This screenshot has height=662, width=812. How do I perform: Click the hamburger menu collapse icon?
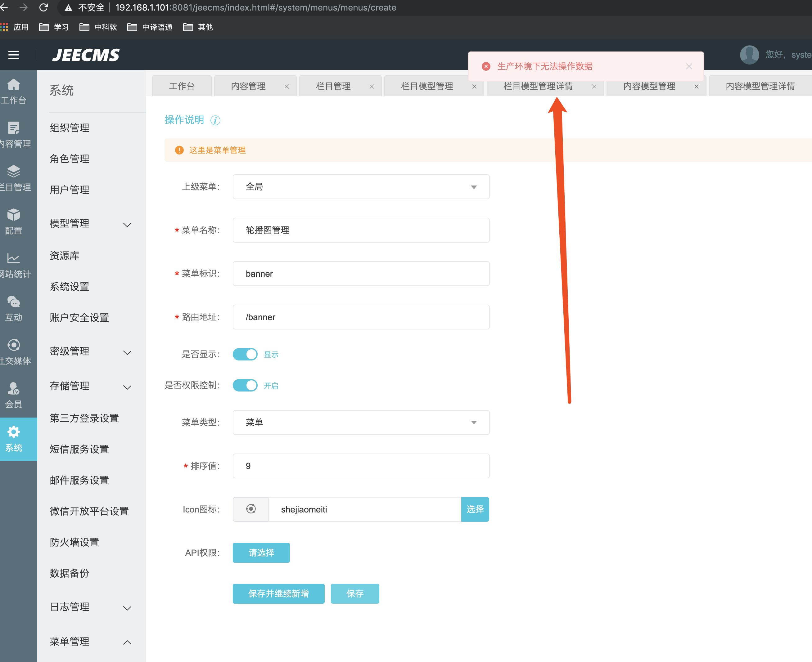(14, 55)
